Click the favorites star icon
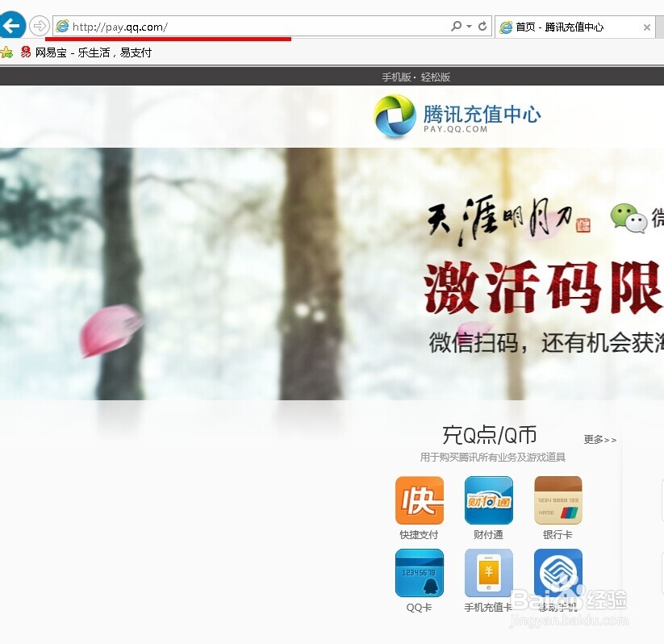 6,52
